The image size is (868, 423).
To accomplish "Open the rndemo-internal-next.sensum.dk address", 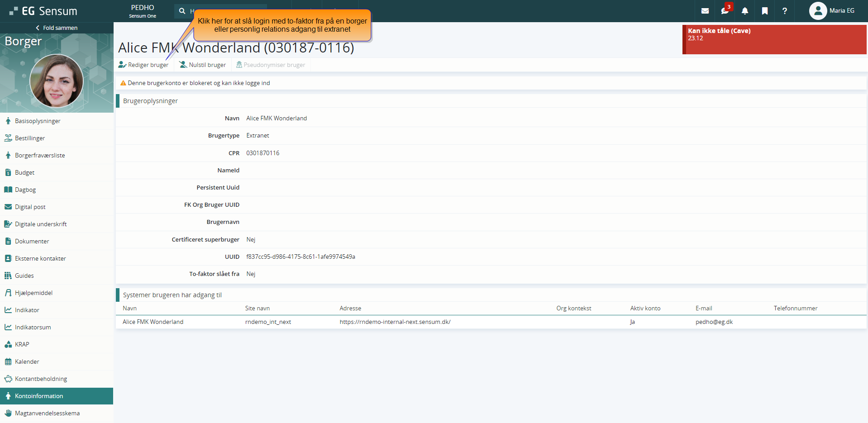I will coord(395,322).
